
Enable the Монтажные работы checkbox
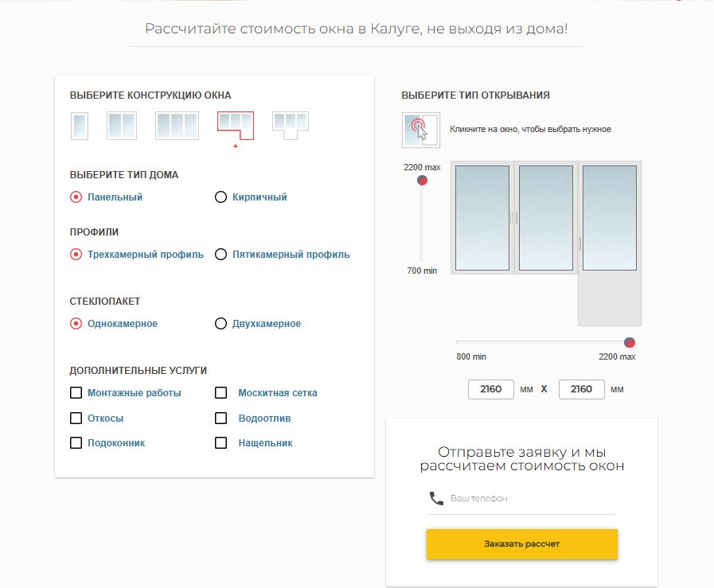pyautogui.click(x=76, y=393)
